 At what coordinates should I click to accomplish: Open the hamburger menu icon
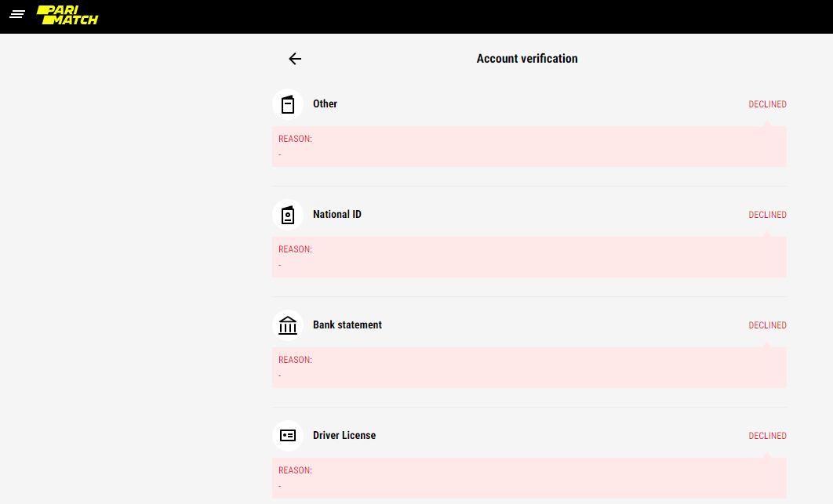point(17,14)
